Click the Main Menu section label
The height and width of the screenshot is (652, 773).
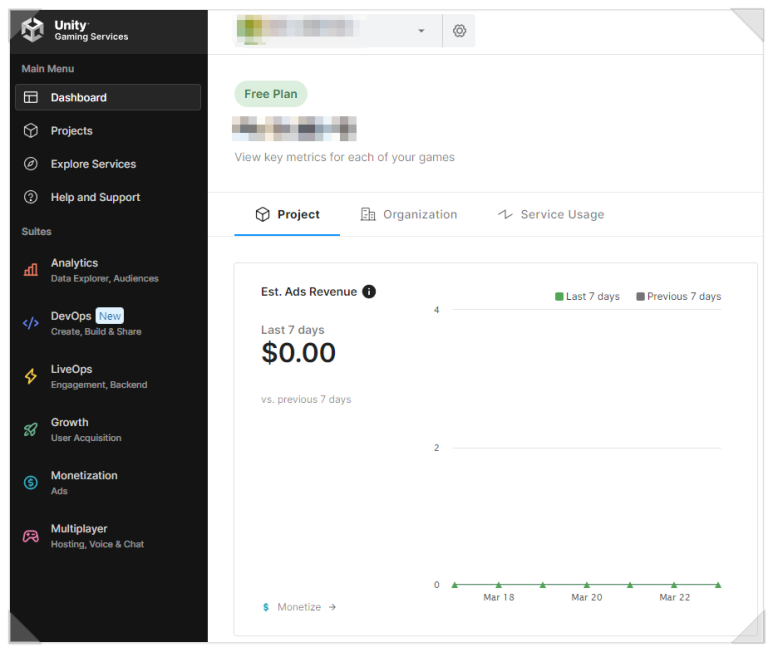48,69
